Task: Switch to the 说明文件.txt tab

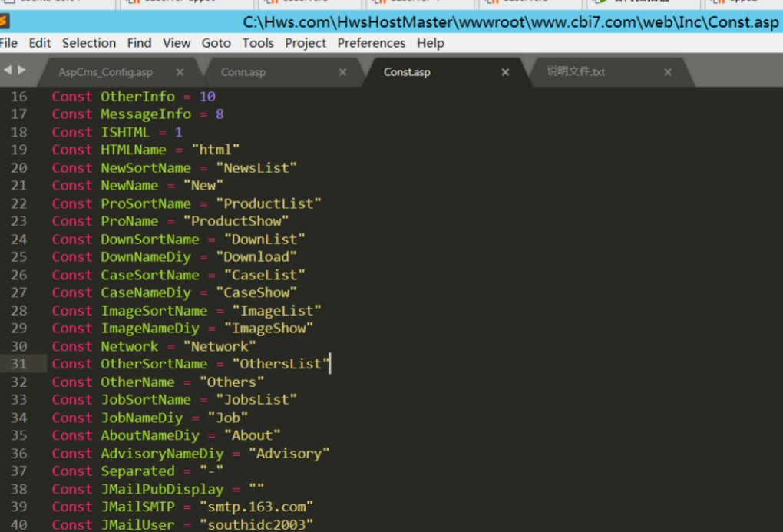Action: 576,72
